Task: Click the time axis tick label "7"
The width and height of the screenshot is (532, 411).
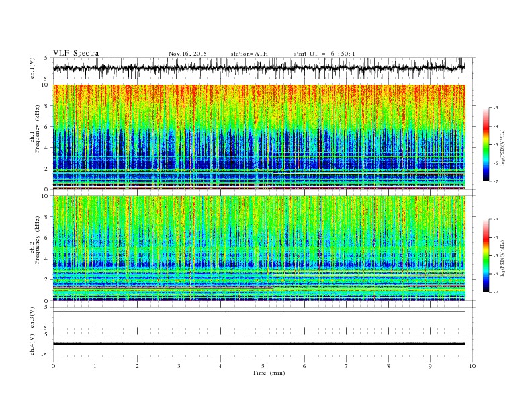Action: click(x=347, y=366)
